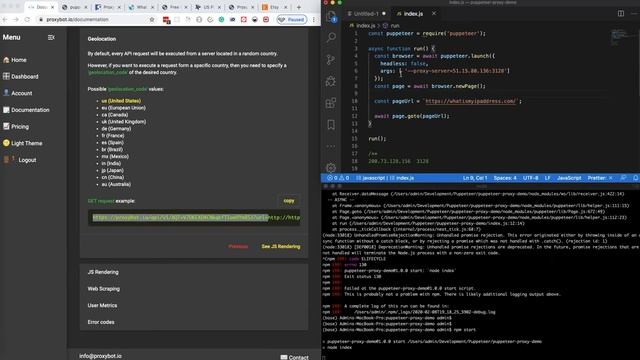The image size is (640, 360).
Task: Open Home in the proxybot menu
Action: [15, 60]
